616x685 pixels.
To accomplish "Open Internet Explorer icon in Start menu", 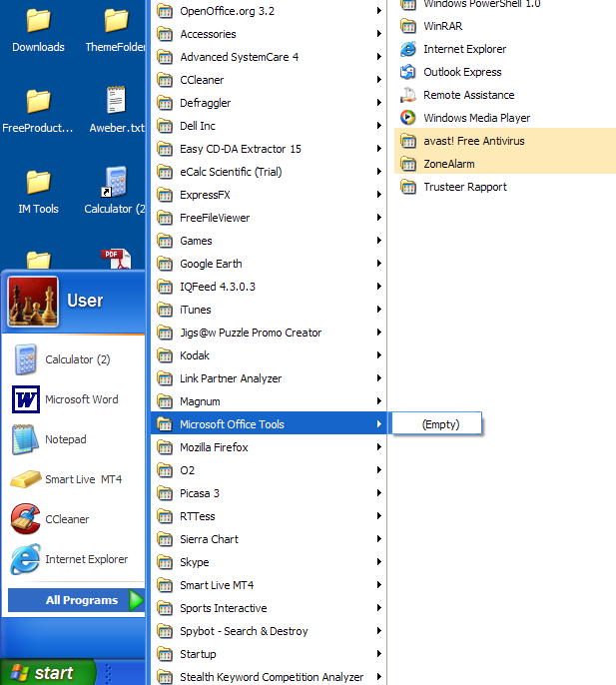I will pyautogui.click(x=26, y=559).
